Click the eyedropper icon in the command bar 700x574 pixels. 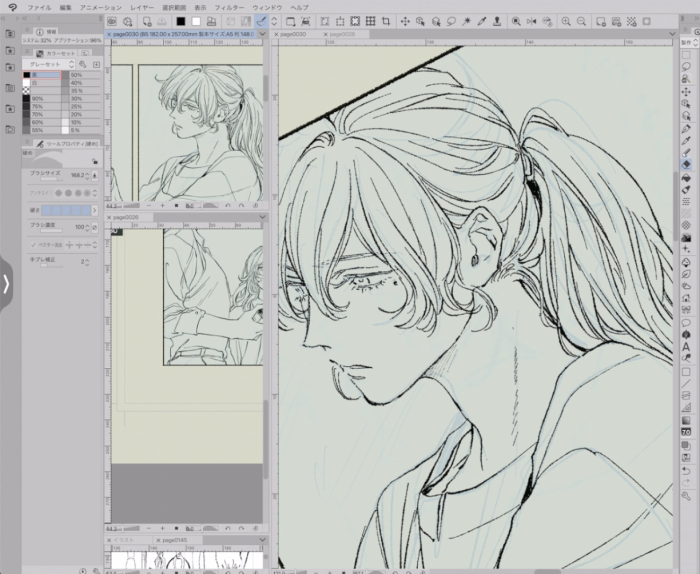[482, 21]
